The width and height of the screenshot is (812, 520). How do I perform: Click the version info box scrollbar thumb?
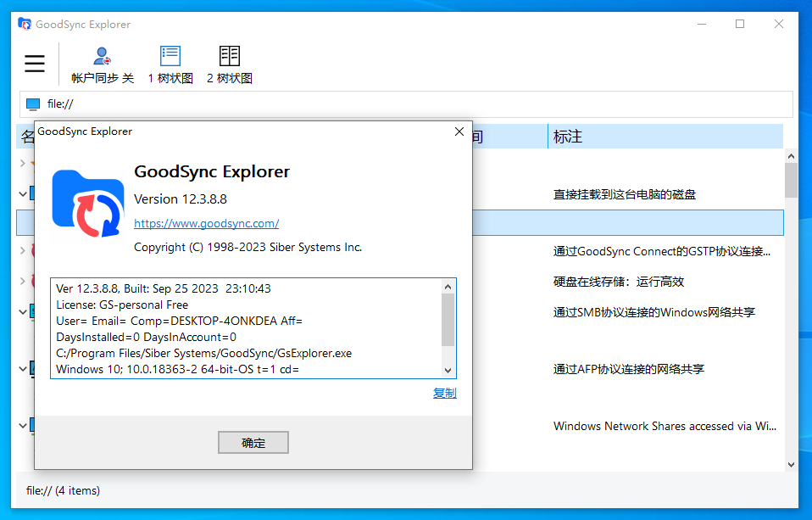tap(448, 319)
